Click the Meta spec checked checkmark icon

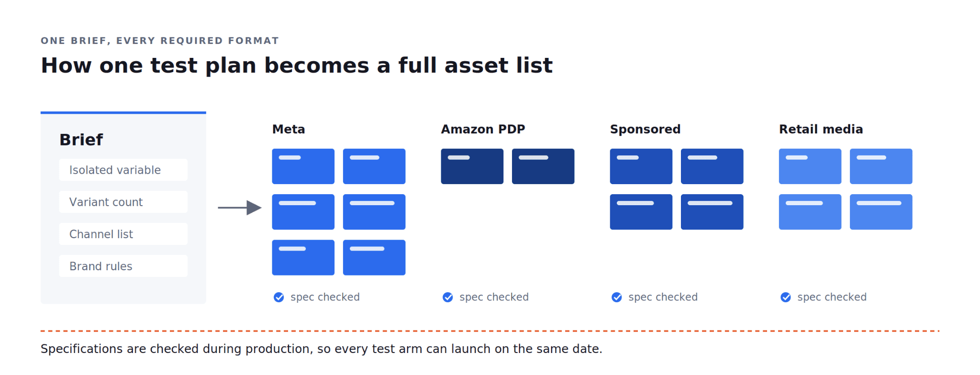pyautogui.click(x=278, y=298)
